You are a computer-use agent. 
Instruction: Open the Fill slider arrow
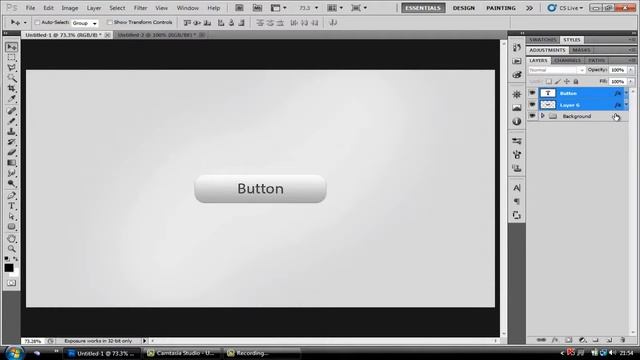tap(631, 82)
